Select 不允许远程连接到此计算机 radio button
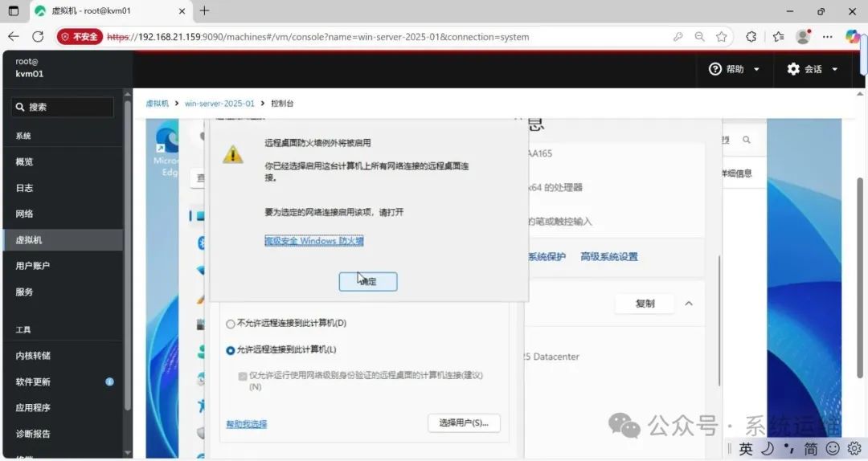Viewport: 868px width, 461px height. (231, 324)
